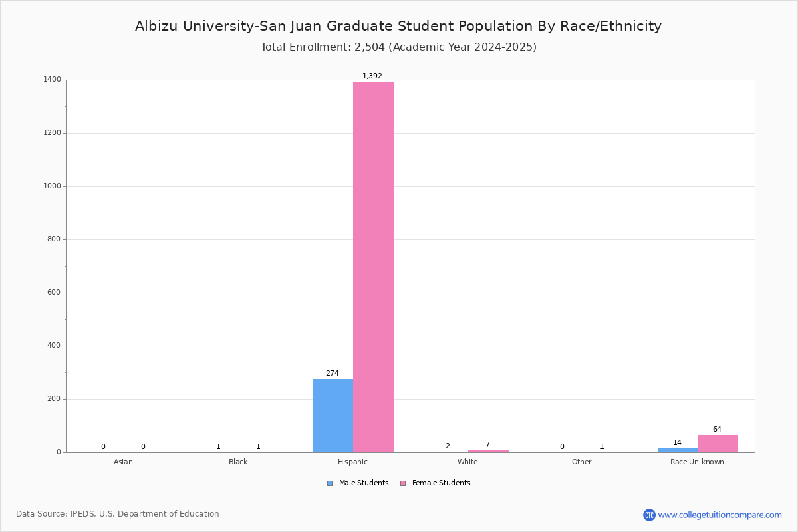Click the blue Male Students legend swatch
Image resolution: width=798 pixels, height=532 pixels.
coord(330,483)
